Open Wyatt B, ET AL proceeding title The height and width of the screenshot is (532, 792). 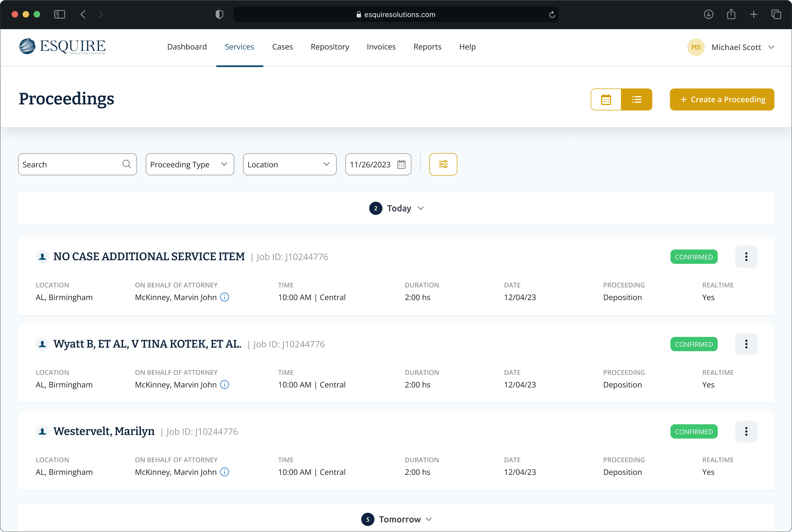click(147, 344)
